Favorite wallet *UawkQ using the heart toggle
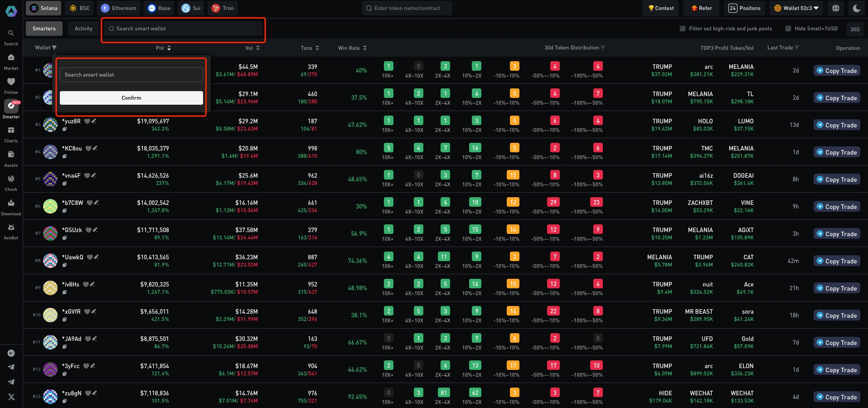The height and width of the screenshot is (408, 868). click(90, 257)
